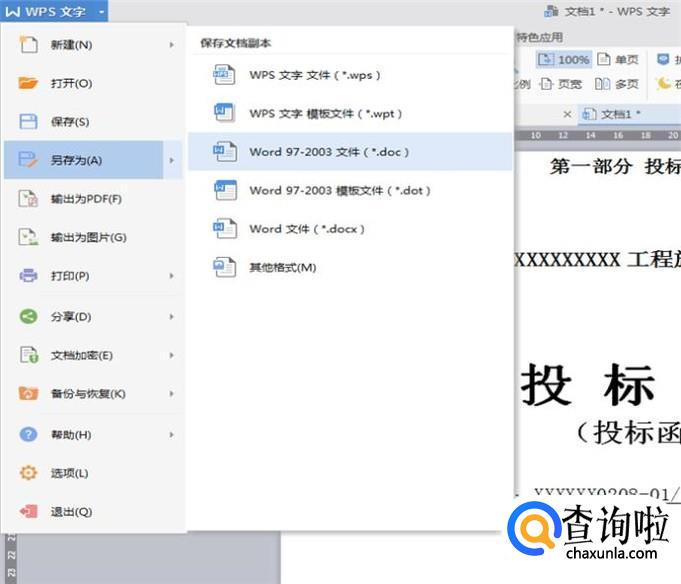Click the New document page icon

coord(29,45)
